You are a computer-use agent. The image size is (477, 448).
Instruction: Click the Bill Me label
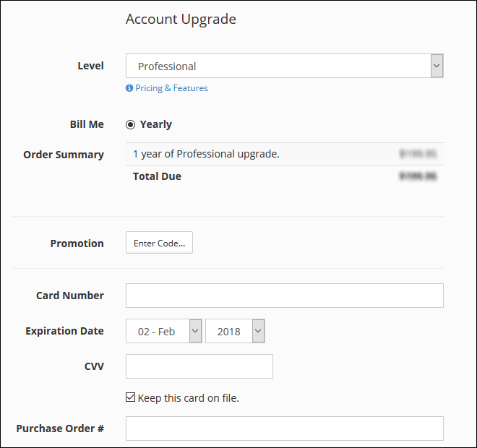87,124
